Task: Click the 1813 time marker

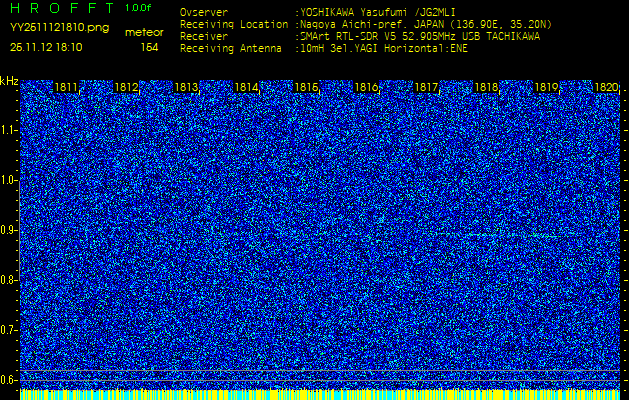Action: click(x=186, y=87)
